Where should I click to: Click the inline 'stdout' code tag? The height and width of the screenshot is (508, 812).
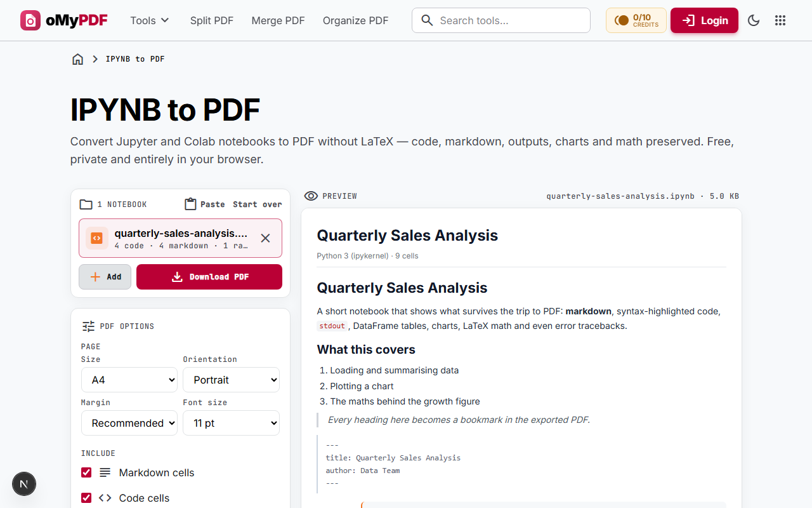[332, 326]
